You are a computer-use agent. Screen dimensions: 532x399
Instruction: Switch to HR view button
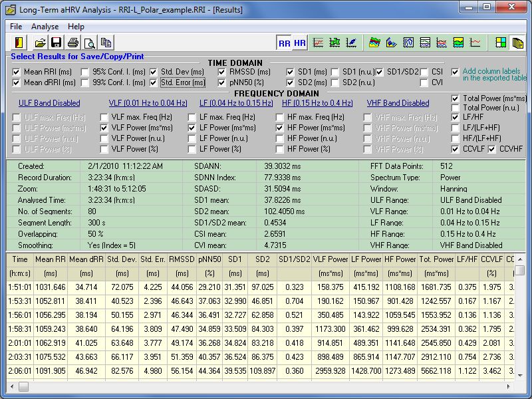[x=300, y=43]
